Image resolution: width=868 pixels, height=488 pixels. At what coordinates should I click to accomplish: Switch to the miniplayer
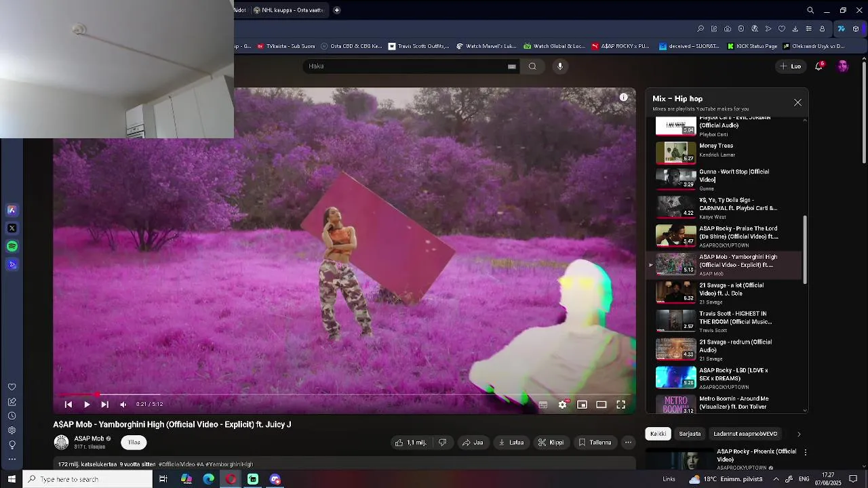pyautogui.click(x=582, y=405)
